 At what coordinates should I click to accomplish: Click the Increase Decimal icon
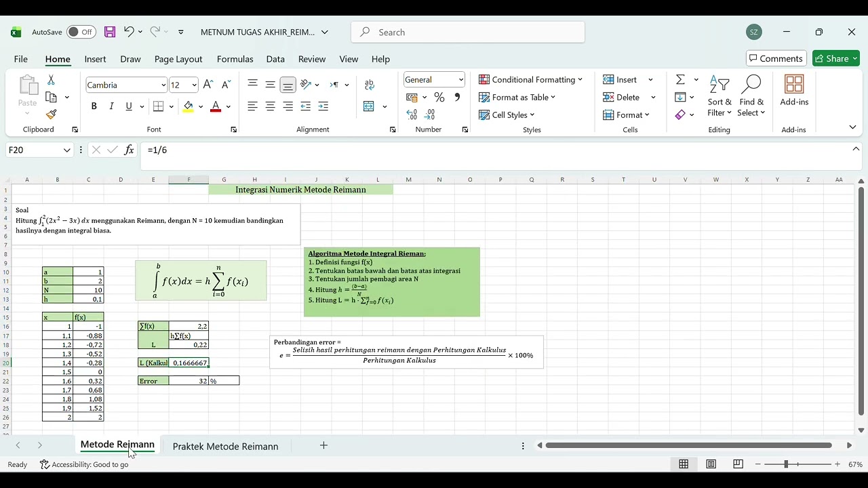point(412,115)
